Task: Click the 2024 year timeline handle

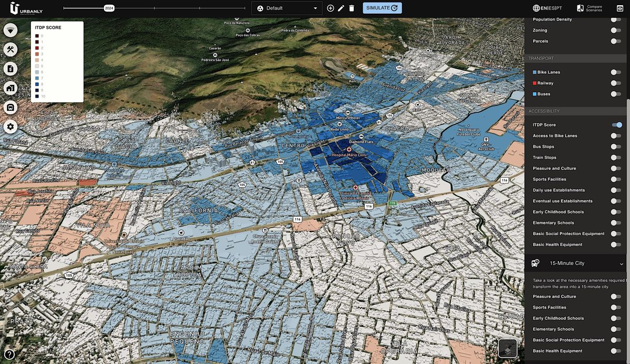Action: click(x=109, y=8)
